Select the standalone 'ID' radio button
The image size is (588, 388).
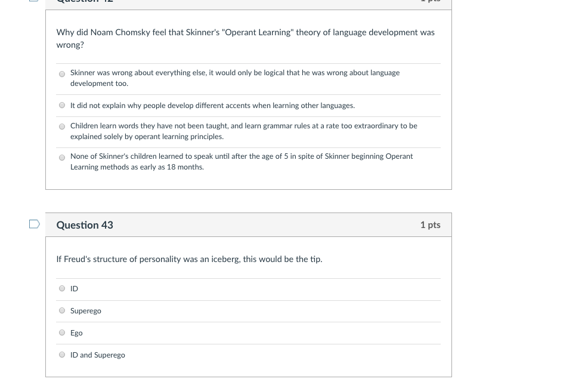(62, 289)
